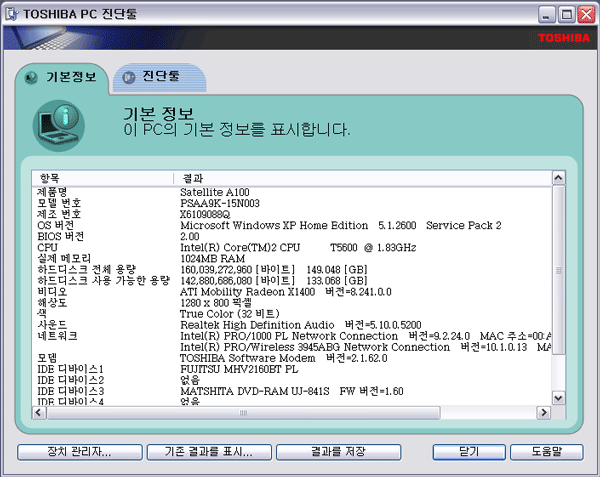Maximize the TOSHIBA PC diagnostic window

point(567,15)
